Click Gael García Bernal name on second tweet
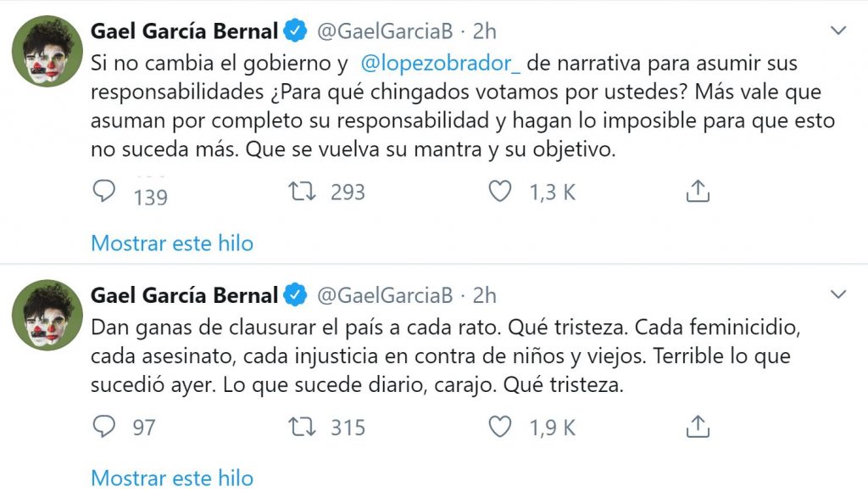This screenshot has width=868, height=498. (184, 295)
